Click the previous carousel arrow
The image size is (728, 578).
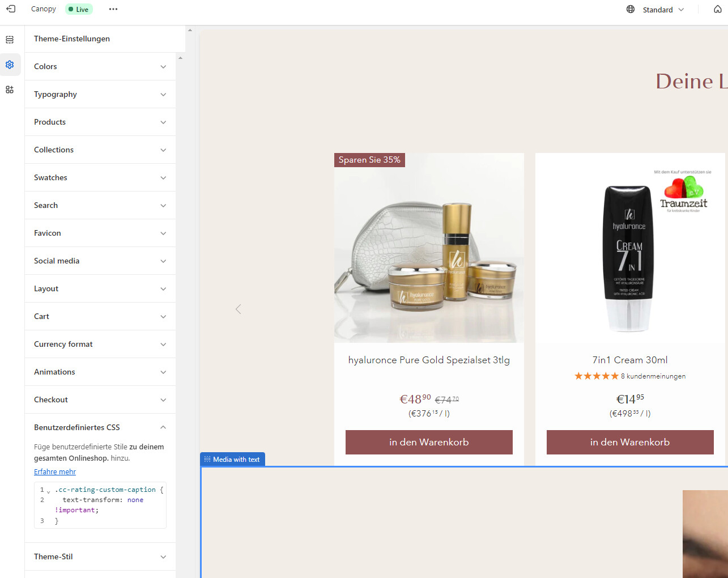coord(239,309)
